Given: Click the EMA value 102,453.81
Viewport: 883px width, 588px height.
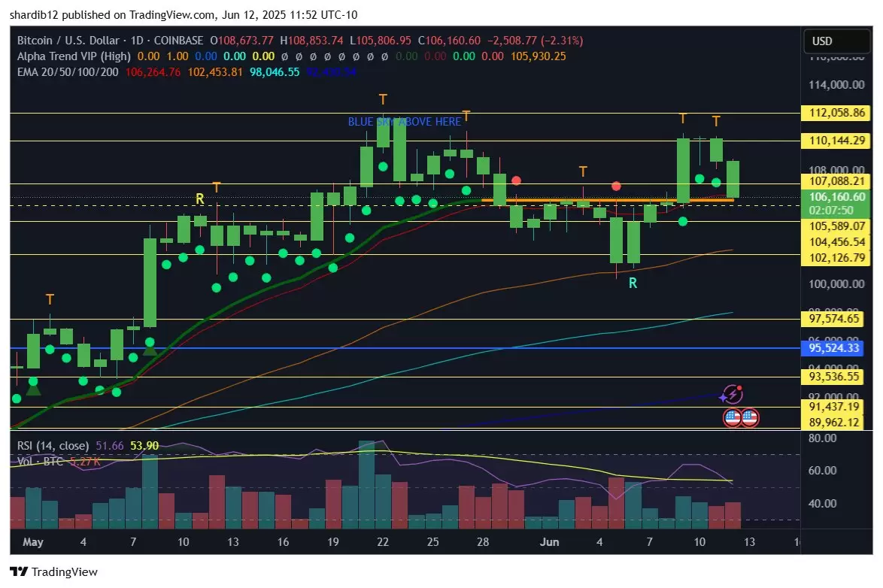Looking at the screenshot, I should point(215,72).
